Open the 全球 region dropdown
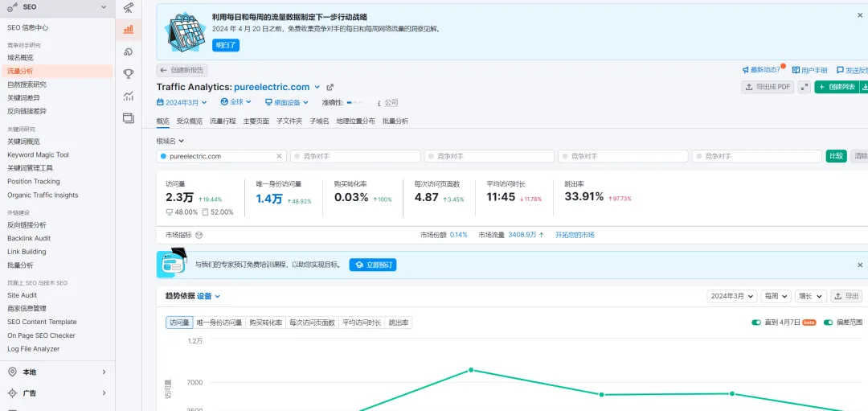 [x=235, y=102]
